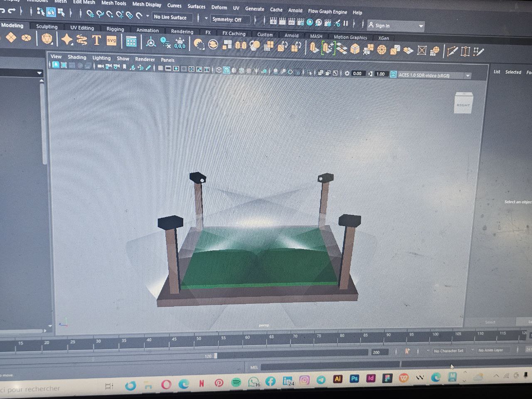532x399 pixels.
Task: Open the snap options small arrow dropdown
Action: [x=148, y=16]
